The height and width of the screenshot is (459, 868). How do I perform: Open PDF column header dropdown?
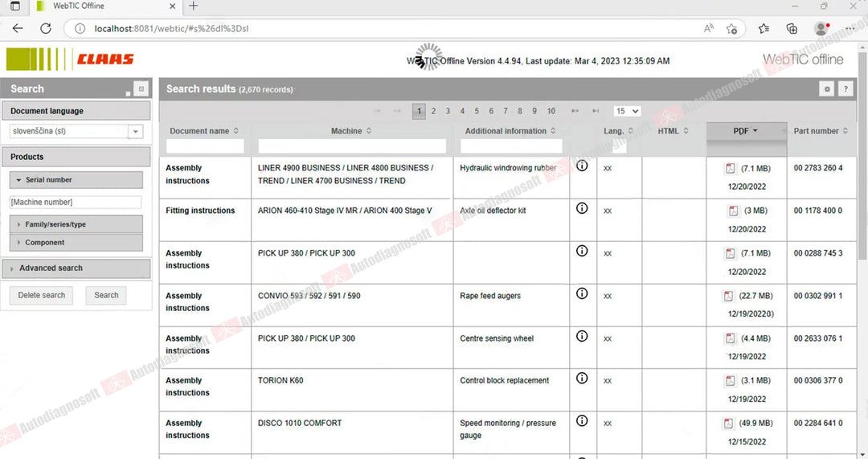pos(755,131)
